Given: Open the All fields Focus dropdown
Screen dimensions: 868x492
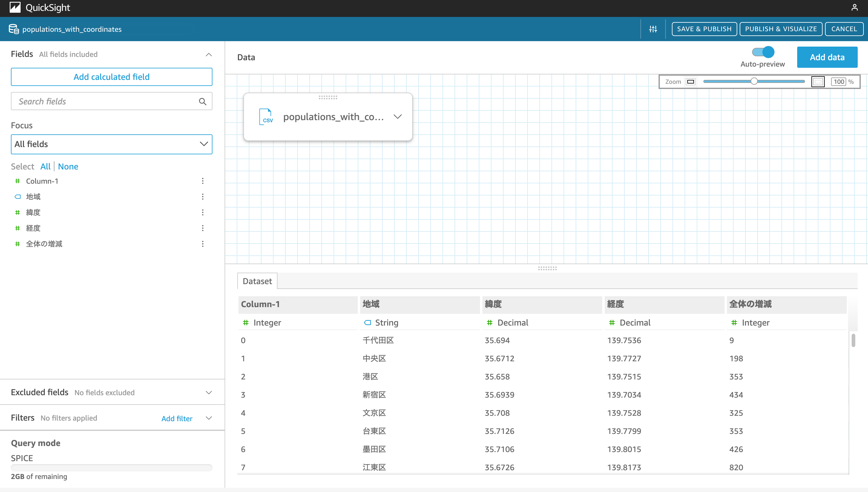Looking at the screenshot, I should coord(111,144).
